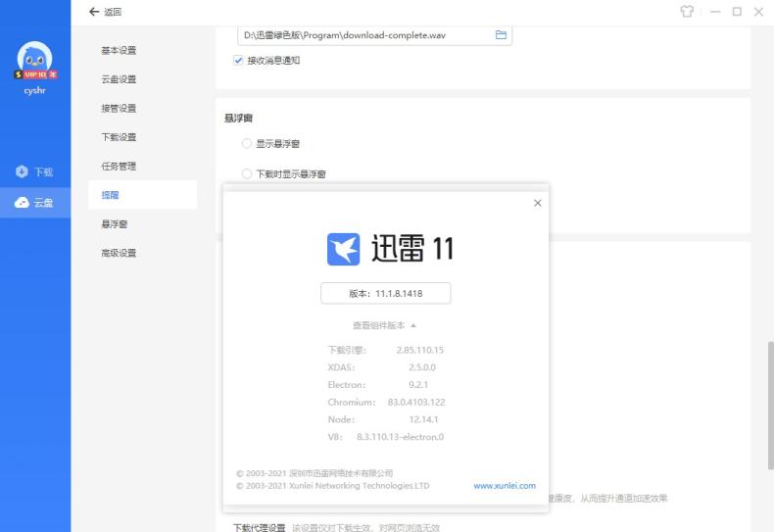The image size is (774, 532).
Task: Click the user avatar above cyshr
Action: coord(35,58)
